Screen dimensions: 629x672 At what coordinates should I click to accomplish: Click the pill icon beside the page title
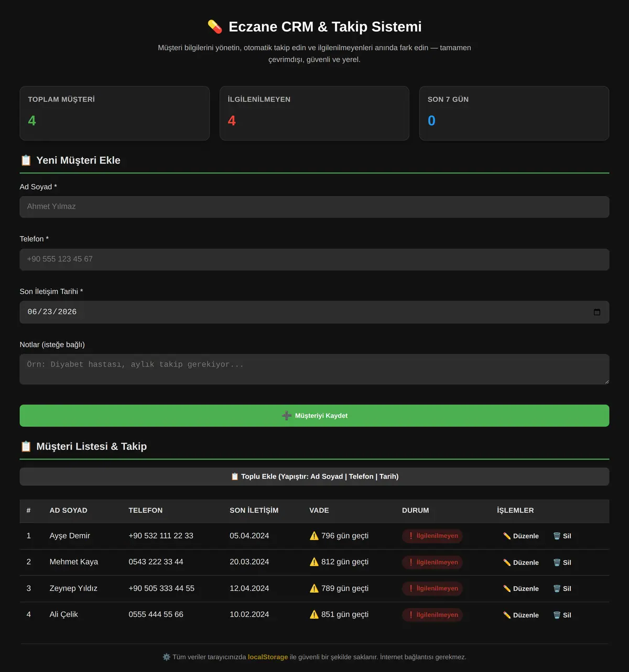point(215,27)
